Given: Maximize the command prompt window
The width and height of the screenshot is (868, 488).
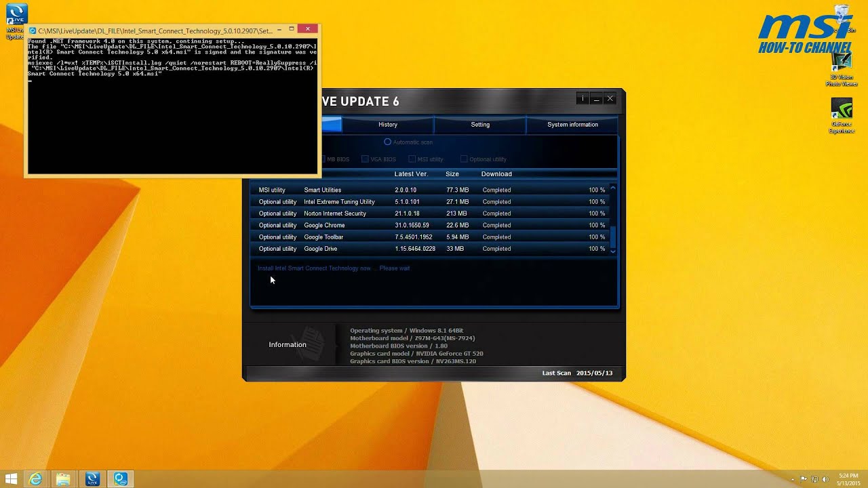Looking at the screenshot, I should 292,30.
